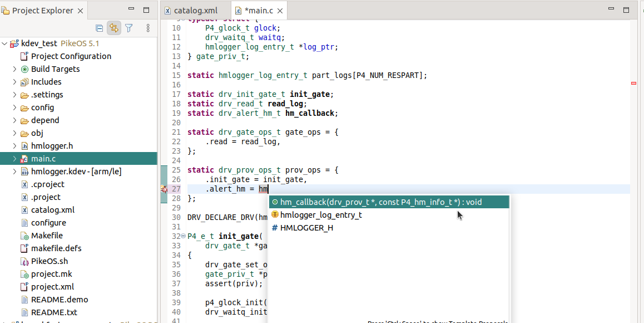Switch to the catalog.xml editor tab

(x=194, y=10)
